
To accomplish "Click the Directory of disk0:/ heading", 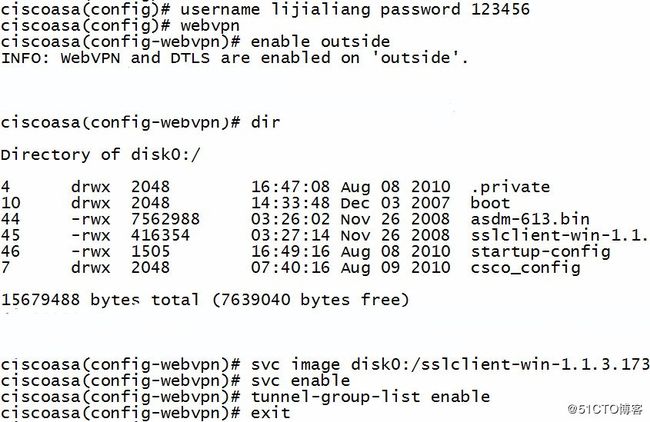I will 100,155.
